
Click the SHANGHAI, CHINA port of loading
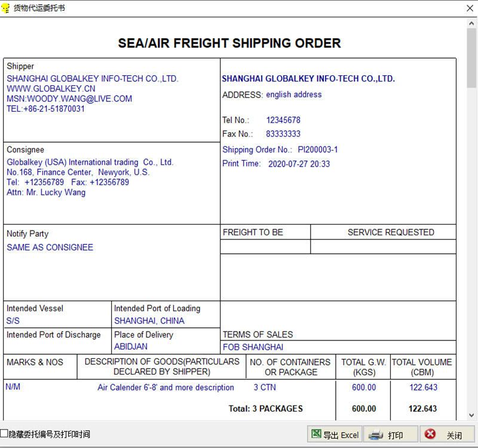pyautogui.click(x=149, y=321)
